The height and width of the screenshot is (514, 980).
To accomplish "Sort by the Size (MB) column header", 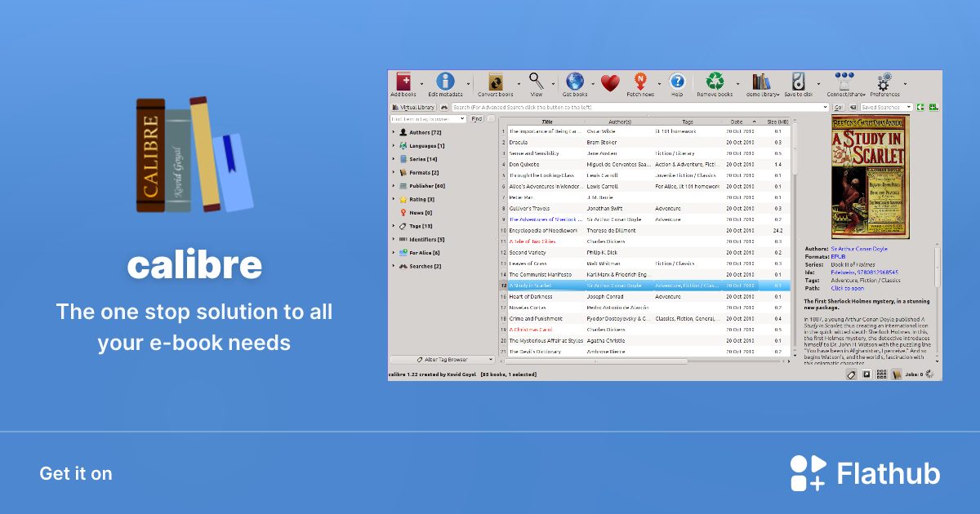I will [777, 122].
